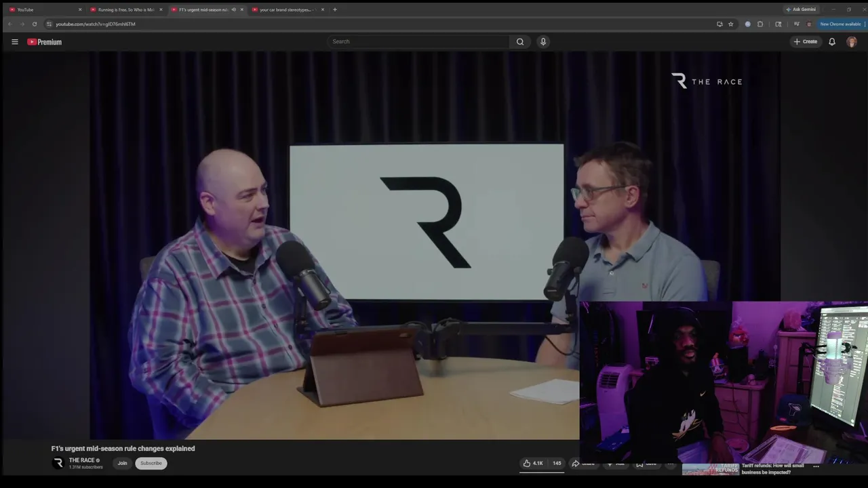Mute the tab via speaker icon
The width and height of the screenshot is (868, 488).
233,9
